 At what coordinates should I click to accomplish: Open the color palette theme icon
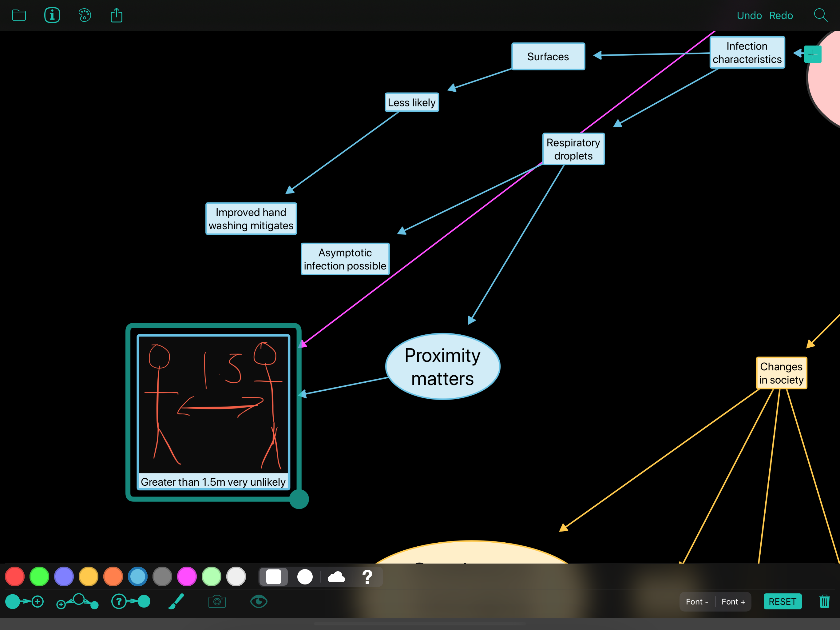click(85, 16)
